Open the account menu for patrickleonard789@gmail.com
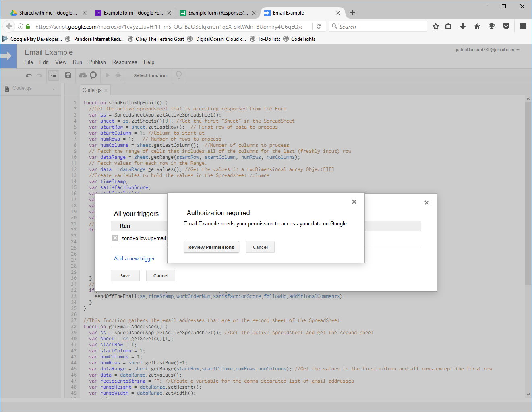Screen dimensions: 532x412 (488, 50)
